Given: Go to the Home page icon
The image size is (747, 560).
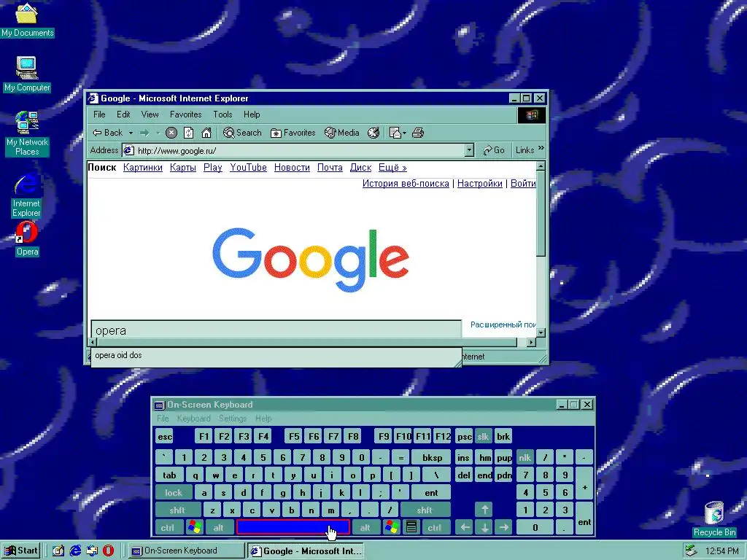Looking at the screenshot, I should point(206,133).
